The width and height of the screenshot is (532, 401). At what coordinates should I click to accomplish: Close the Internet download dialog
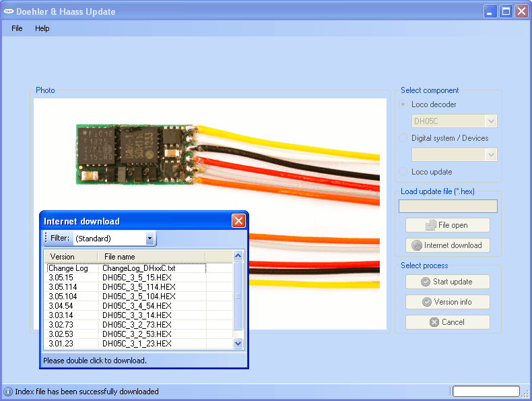click(238, 221)
